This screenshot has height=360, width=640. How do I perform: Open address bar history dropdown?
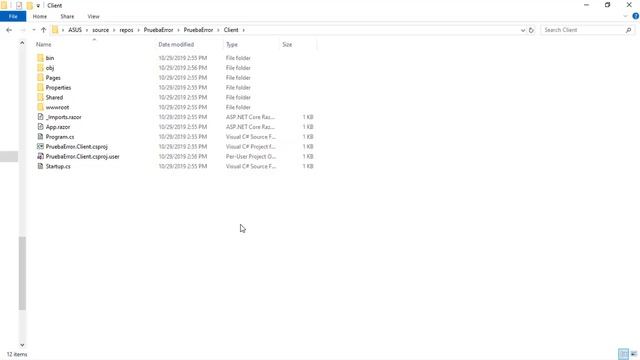(x=523, y=30)
